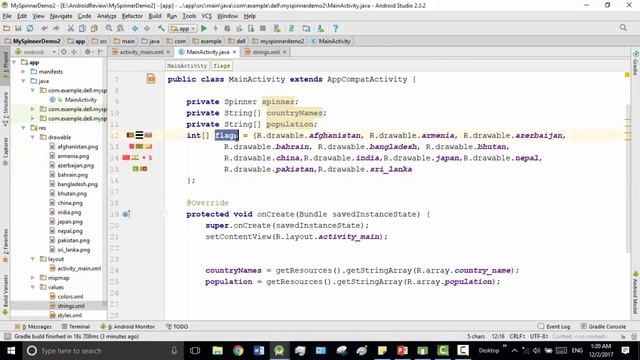Click the Save All toolbar icon

[18, 29]
